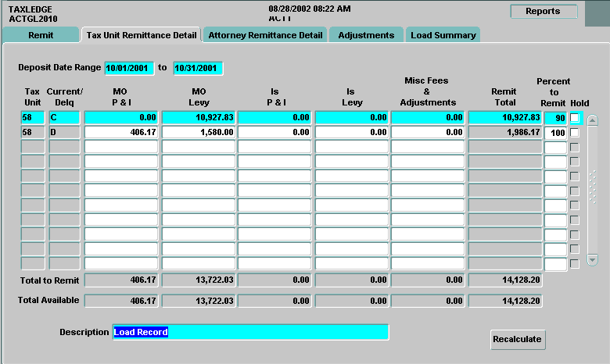Switch to the Remit tab
This screenshot has width=610, height=364.
[x=41, y=35]
